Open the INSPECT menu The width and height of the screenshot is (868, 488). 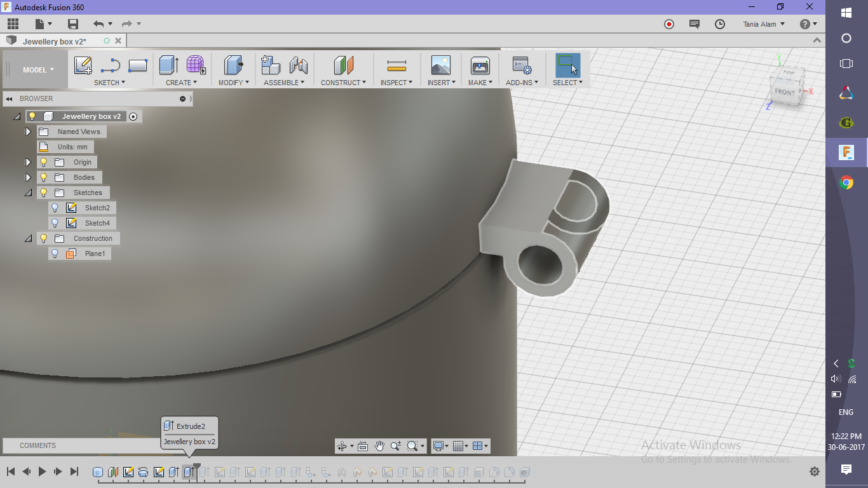[x=397, y=83]
